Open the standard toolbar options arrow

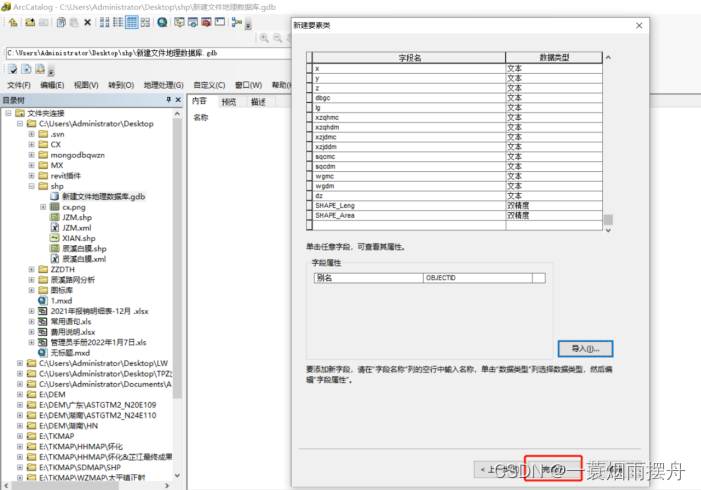[248, 25]
